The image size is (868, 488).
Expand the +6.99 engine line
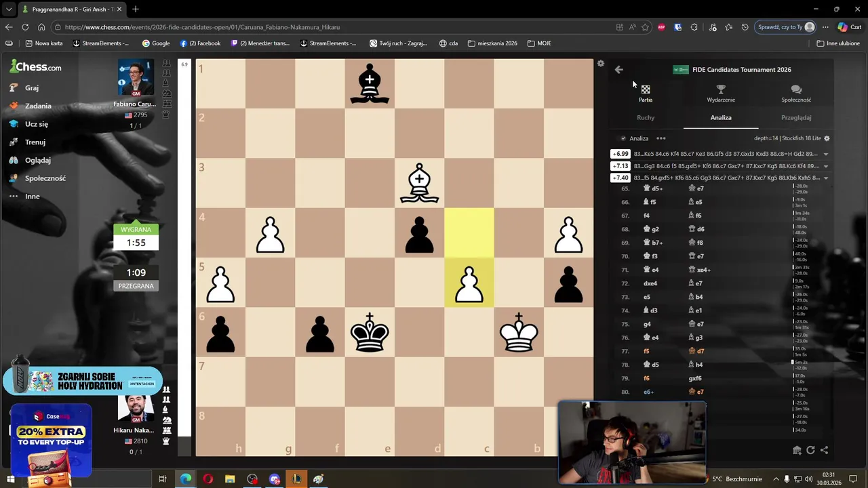click(825, 154)
